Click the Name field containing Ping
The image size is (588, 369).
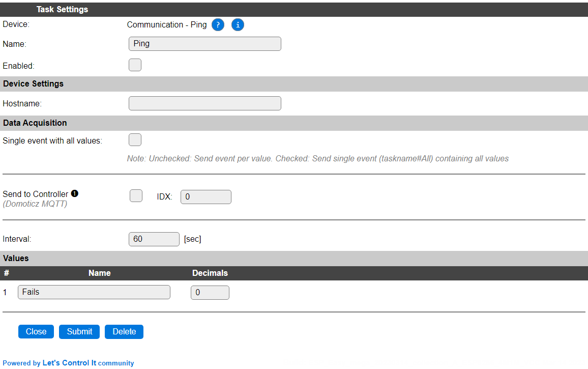(x=205, y=44)
